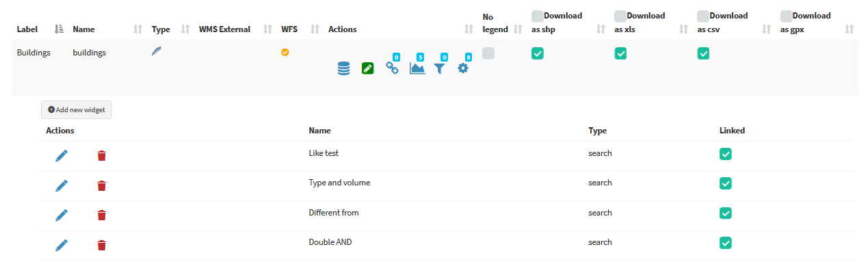868x262 pixels.
Task: Toggle Linked checkbox for Double AND
Action: click(726, 243)
